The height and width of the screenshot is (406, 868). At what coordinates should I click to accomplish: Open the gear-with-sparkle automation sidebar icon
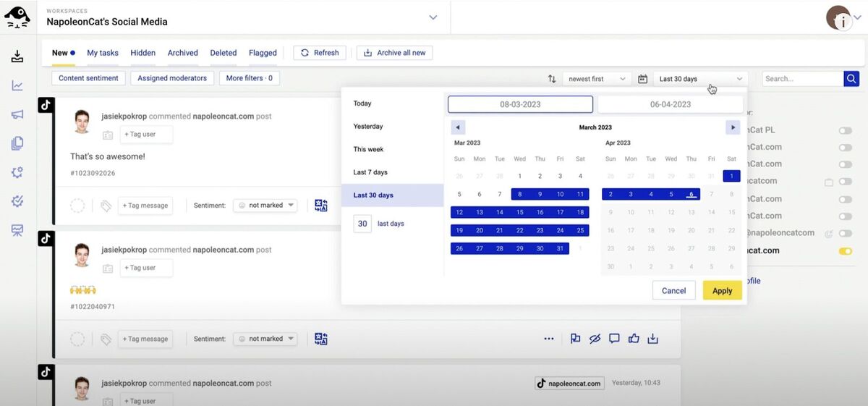click(x=17, y=172)
